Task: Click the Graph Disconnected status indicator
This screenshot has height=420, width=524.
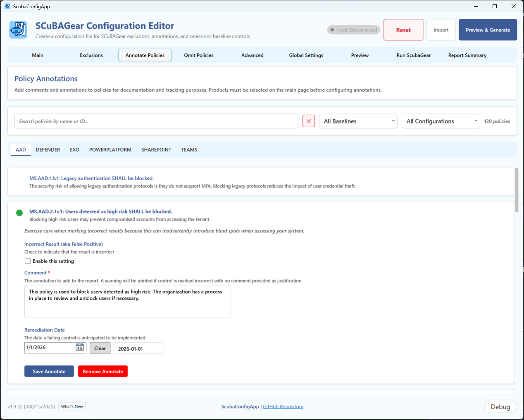Action: [354, 30]
